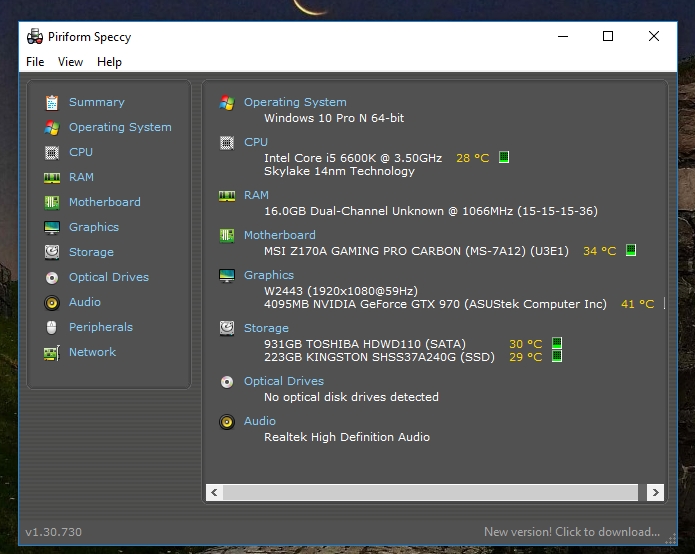Click the Windows flag icon in summary panel
This screenshot has height=554, width=695.
[x=227, y=102]
